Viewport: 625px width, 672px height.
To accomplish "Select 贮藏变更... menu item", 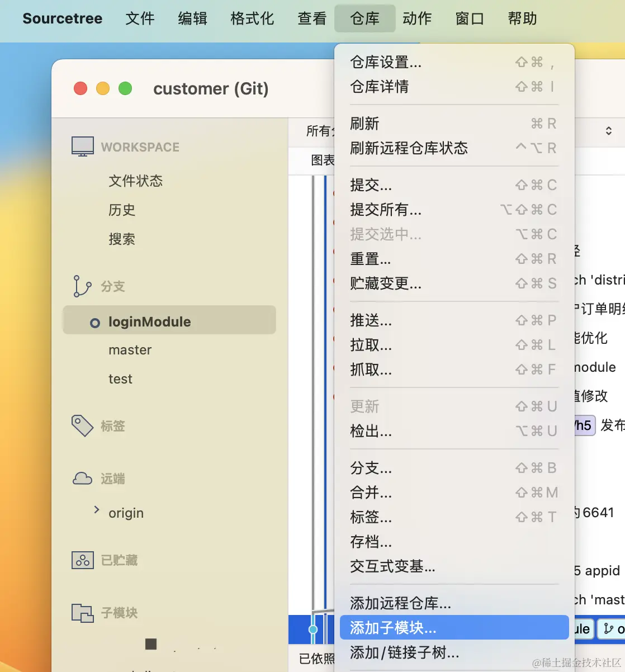I will 454,283.
